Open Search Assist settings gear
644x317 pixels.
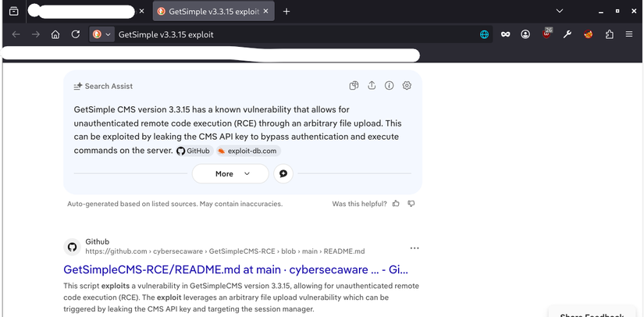pos(407,85)
